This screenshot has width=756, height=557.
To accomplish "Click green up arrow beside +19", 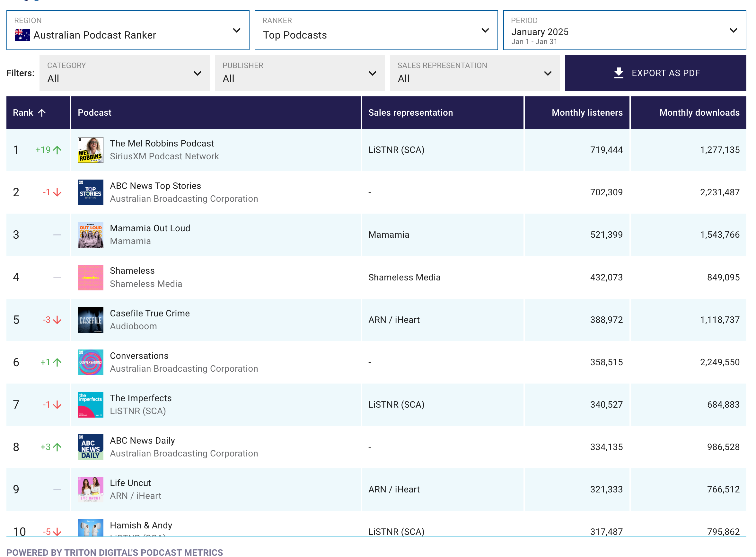I will pyautogui.click(x=57, y=150).
